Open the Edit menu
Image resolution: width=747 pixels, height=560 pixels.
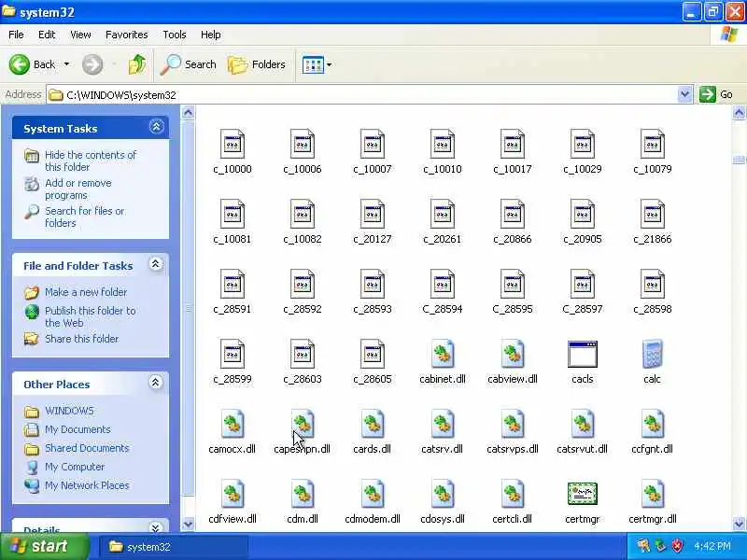coord(47,35)
